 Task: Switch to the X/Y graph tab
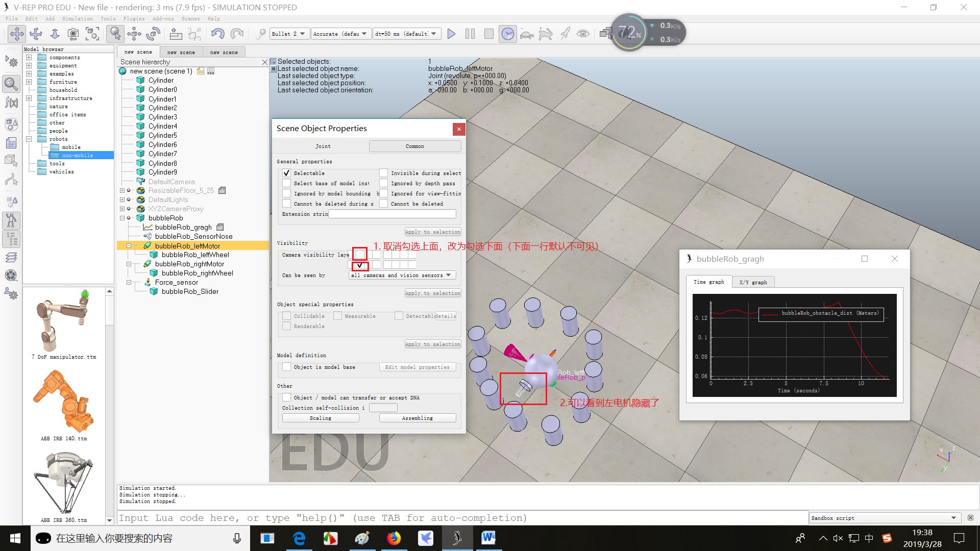[753, 282]
